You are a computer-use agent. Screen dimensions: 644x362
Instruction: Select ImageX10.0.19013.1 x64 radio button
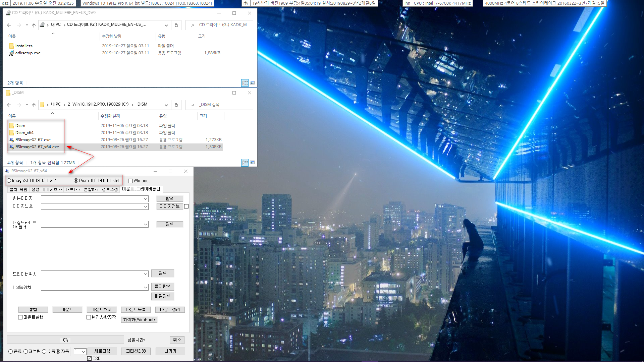(9, 181)
